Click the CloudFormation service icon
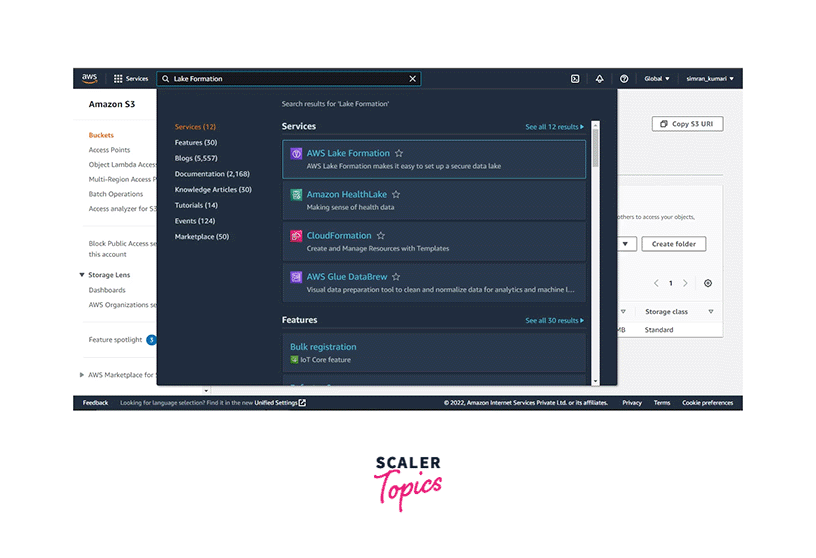The image size is (816, 558). [x=296, y=236]
